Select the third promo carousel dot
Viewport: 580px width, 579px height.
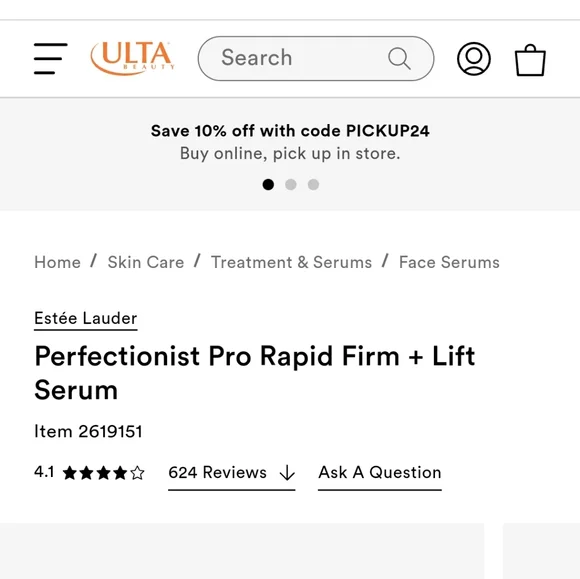[x=313, y=184]
